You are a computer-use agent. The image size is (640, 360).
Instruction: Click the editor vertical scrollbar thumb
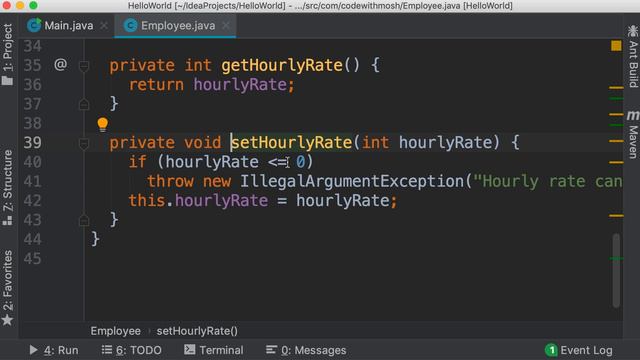point(616,270)
